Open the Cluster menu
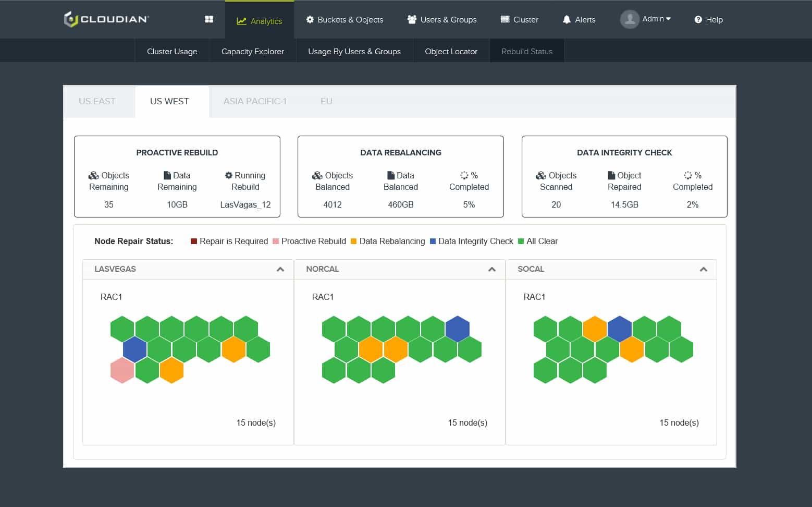This screenshot has height=507, width=812. coord(520,19)
